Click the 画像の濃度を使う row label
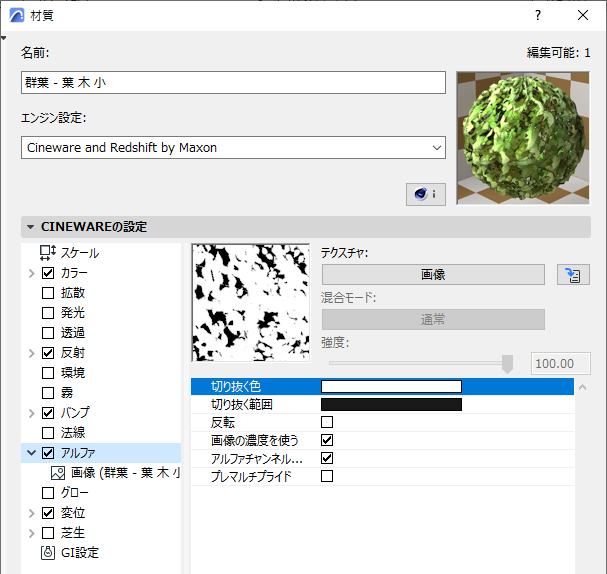 point(254,440)
